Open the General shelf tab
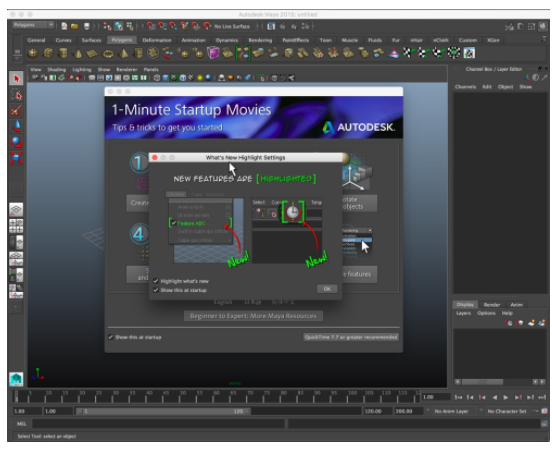This screenshot has height=451, width=552. pos(36,40)
